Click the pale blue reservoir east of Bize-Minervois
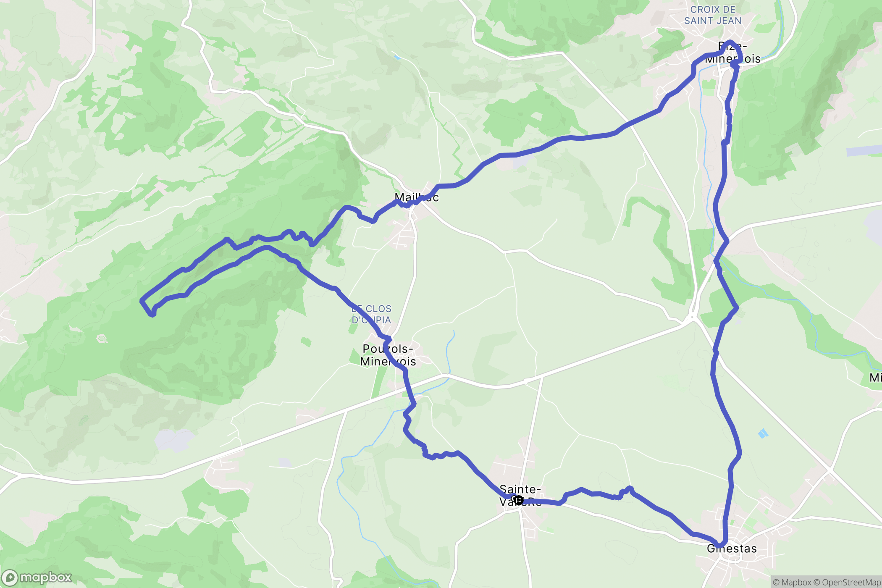 864,150
